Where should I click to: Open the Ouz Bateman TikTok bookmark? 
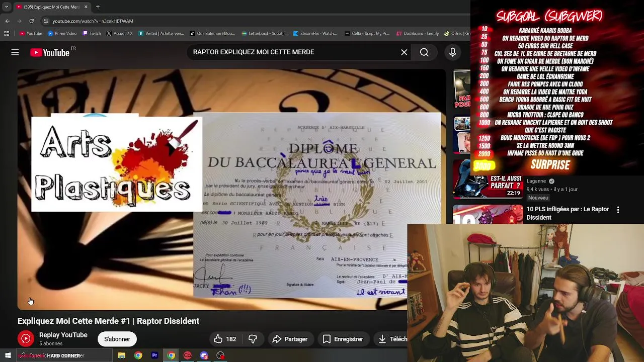(x=212, y=34)
